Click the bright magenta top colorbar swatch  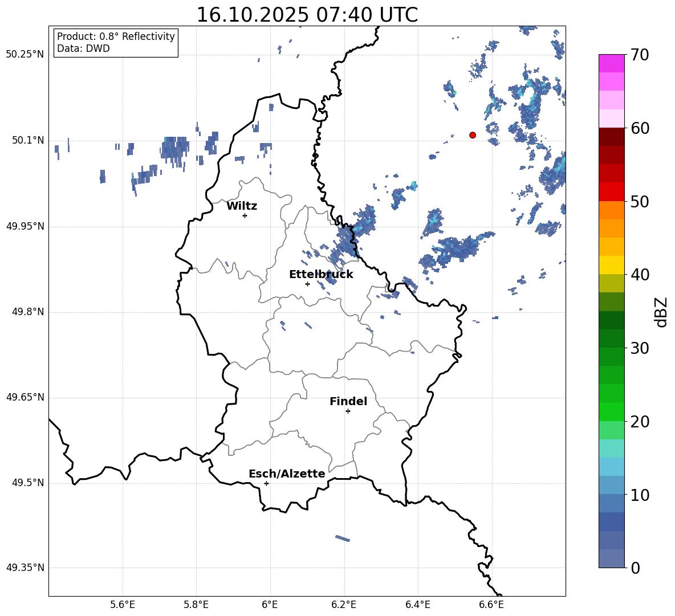point(612,64)
